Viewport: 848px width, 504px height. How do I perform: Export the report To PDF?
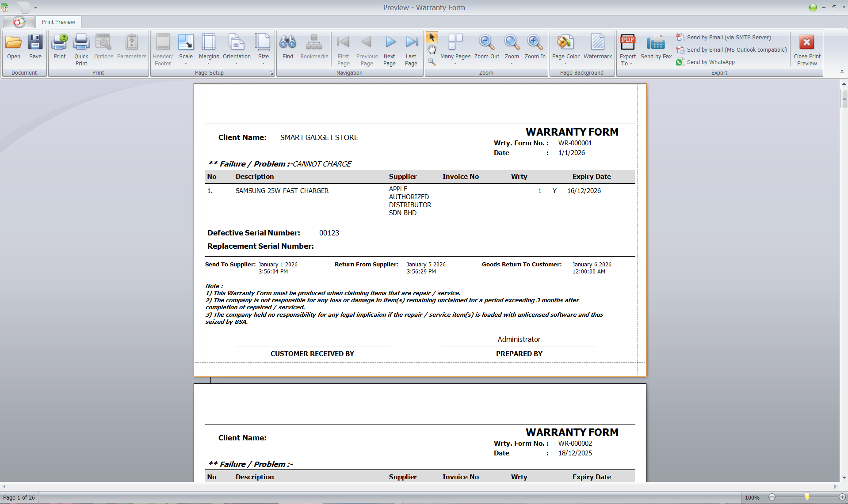(x=627, y=49)
